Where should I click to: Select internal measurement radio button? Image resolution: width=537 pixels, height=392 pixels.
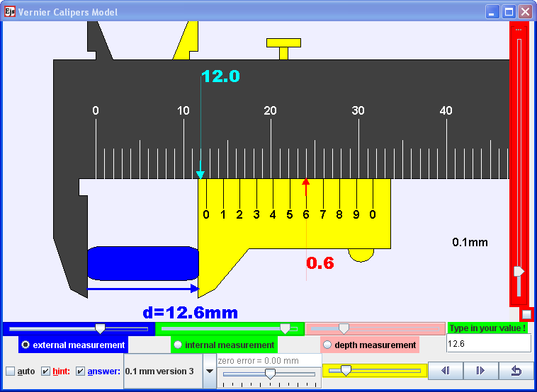(x=178, y=345)
